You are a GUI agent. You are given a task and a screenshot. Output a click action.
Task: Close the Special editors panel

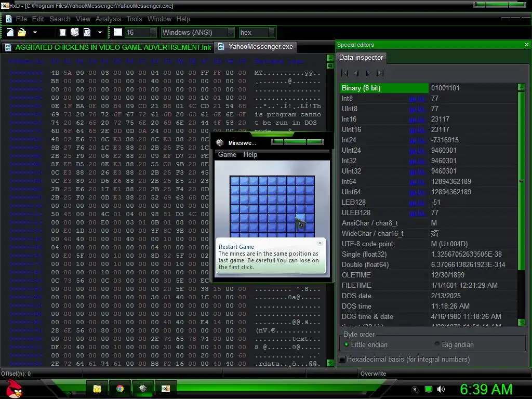click(526, 45)
